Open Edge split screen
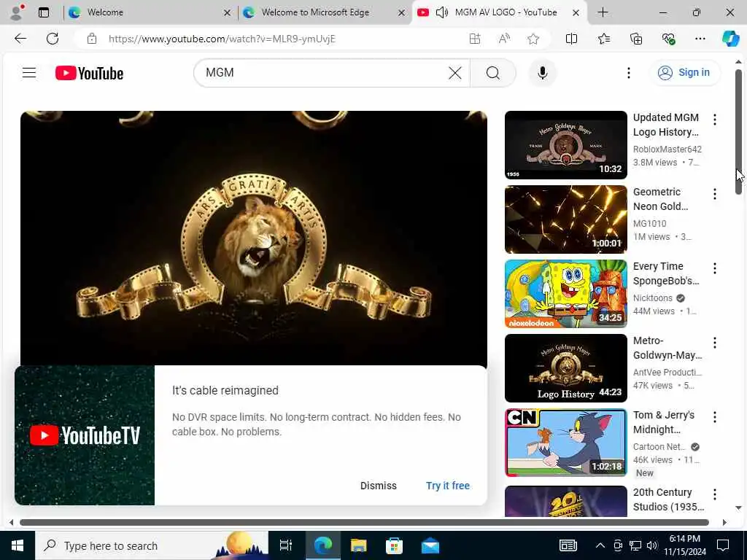Viewport: 747px width, 560px height. 571,39
